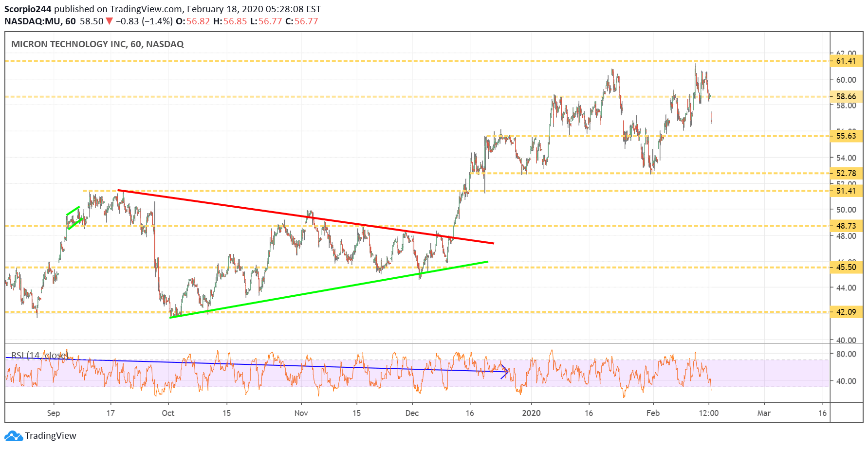This screenshot has height=449, width=868.
Task: Click the NASDAQ:MU, 60 symbol text
Action: pos(40,21)
